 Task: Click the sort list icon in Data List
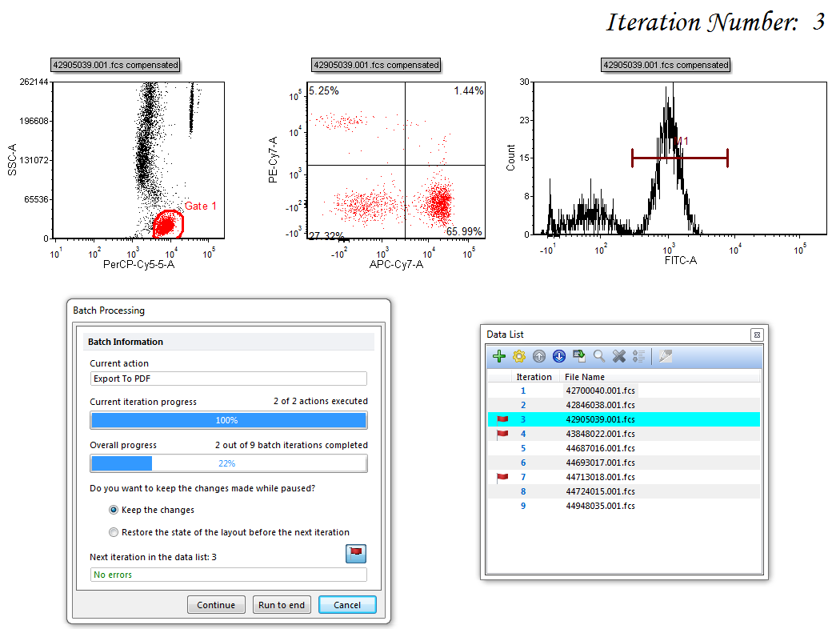tap(638, 357)
